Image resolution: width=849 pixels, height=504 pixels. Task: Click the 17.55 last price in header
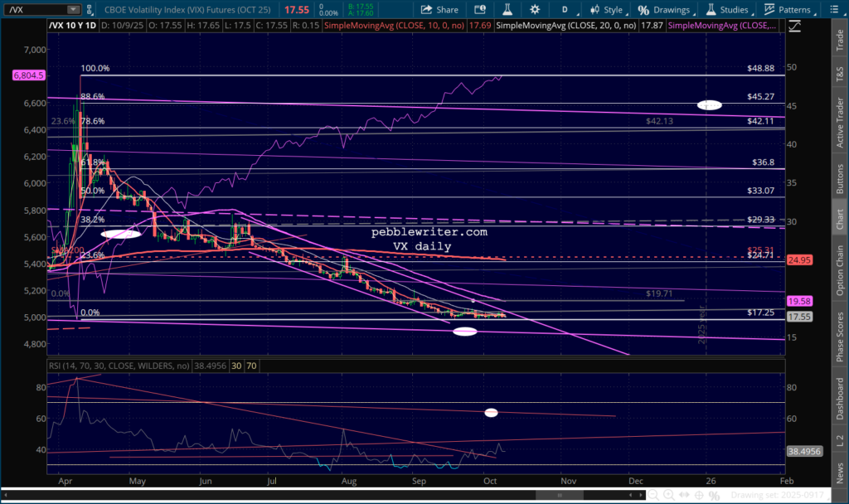[296, 10]
